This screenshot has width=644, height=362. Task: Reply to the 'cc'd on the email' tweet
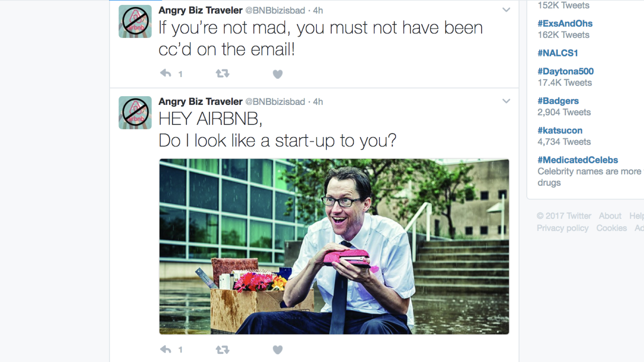coord(166,73)
